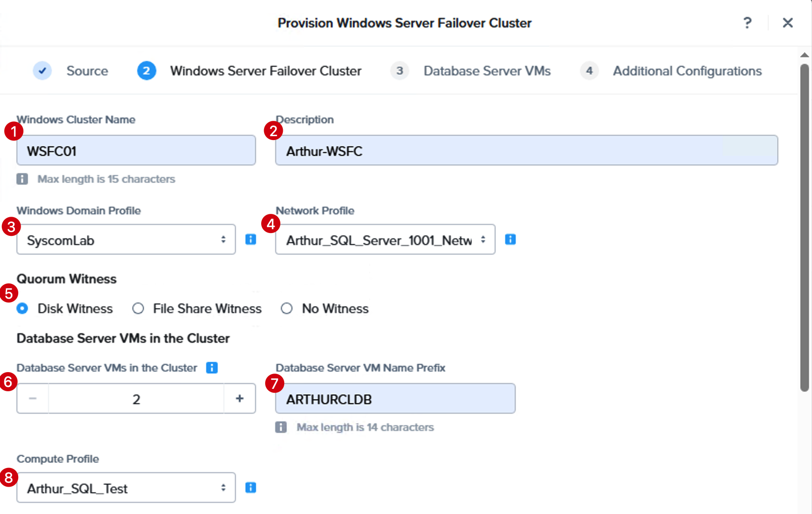The height and width of the screenshot is (514, 812).
Task: Select File Share Witness radio option
Action: 138,308
